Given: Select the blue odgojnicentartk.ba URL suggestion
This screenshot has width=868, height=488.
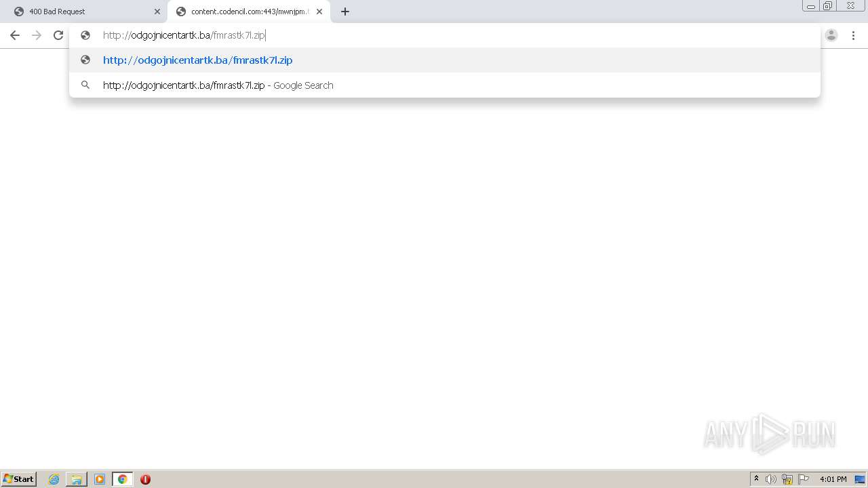Looking at the screenshot, I should [445, 60].
